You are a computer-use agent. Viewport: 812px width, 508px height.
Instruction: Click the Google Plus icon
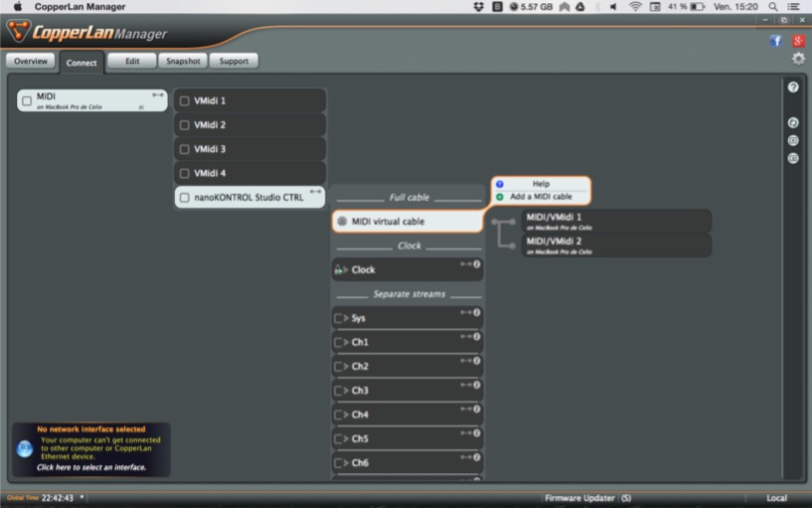pyautogui.click(x=797, y=41)
